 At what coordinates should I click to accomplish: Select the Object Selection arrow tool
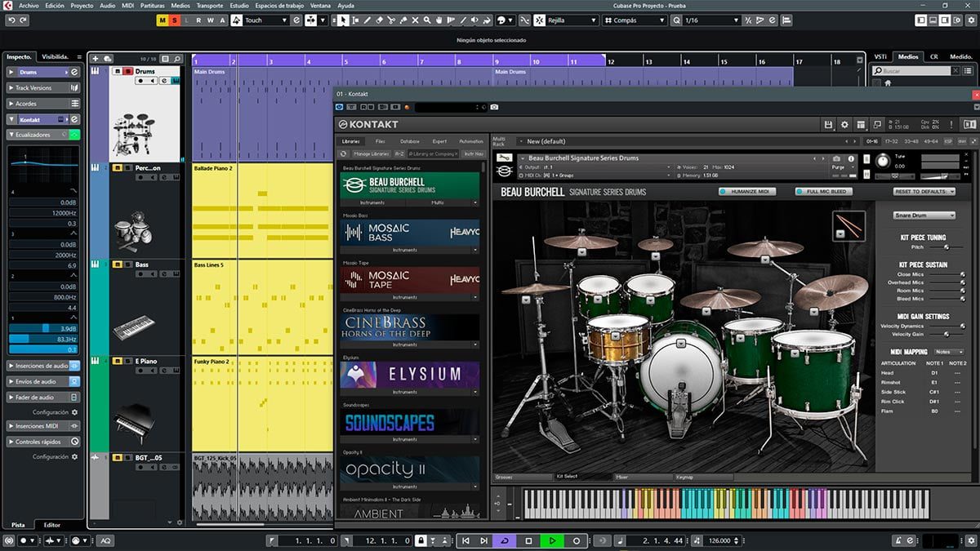click(x=344, y=20)
